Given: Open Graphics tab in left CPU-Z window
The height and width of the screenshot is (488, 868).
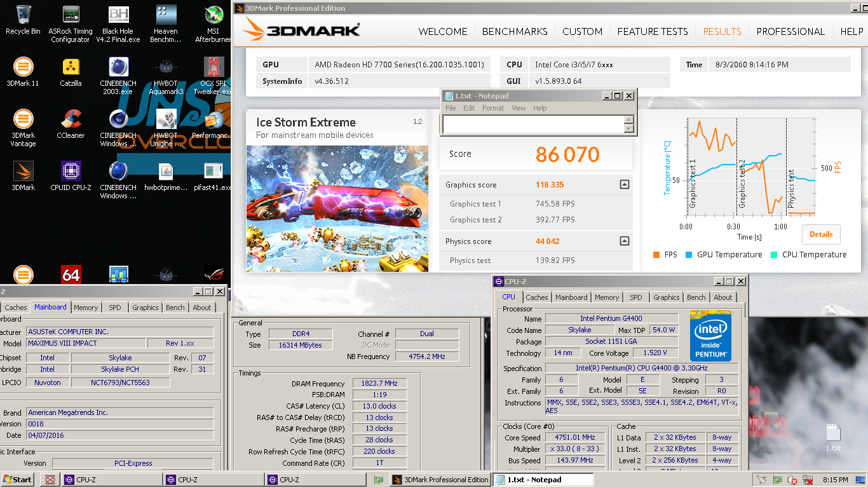Looking at the screenshot, I should (x=145, y=308).
